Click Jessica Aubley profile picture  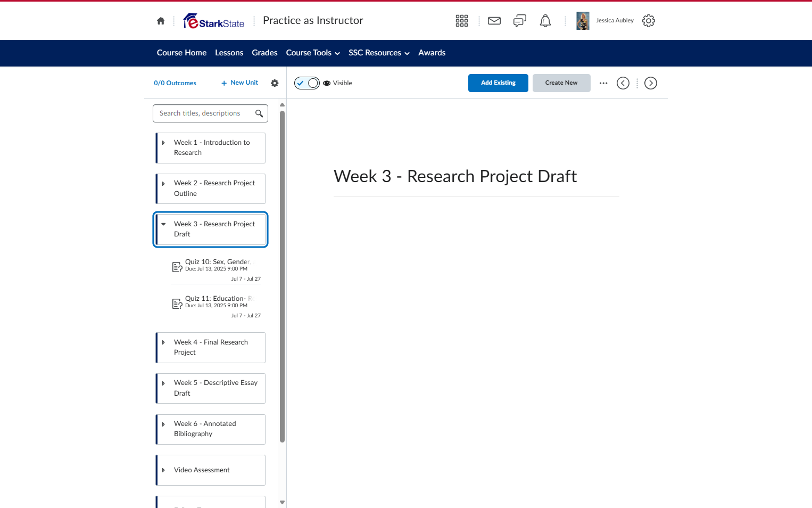click(x=583, y=21)
